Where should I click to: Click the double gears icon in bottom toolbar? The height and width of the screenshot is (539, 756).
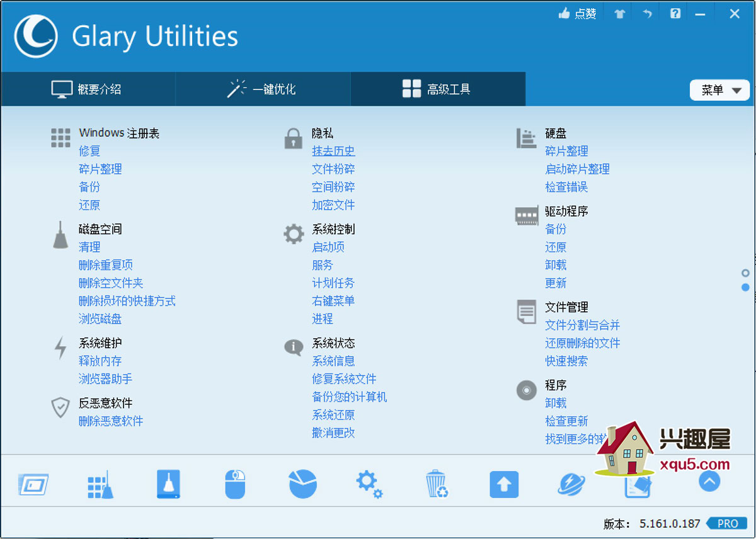(369, 485)
